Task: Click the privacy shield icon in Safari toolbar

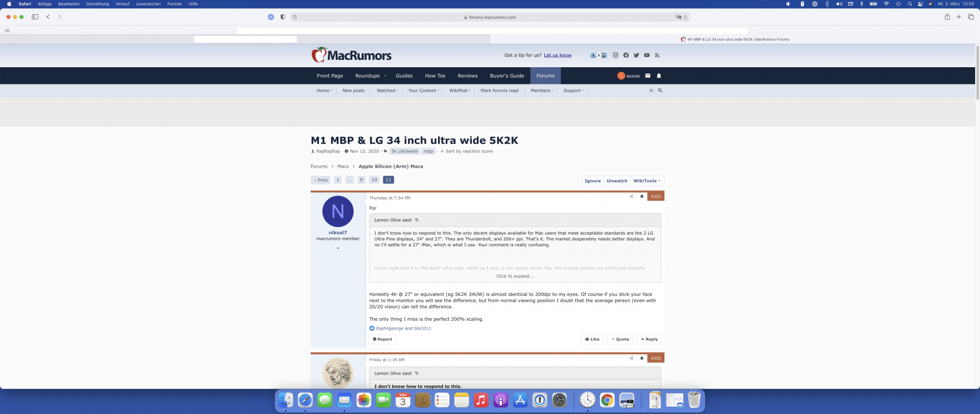Action: coord(283,17)
